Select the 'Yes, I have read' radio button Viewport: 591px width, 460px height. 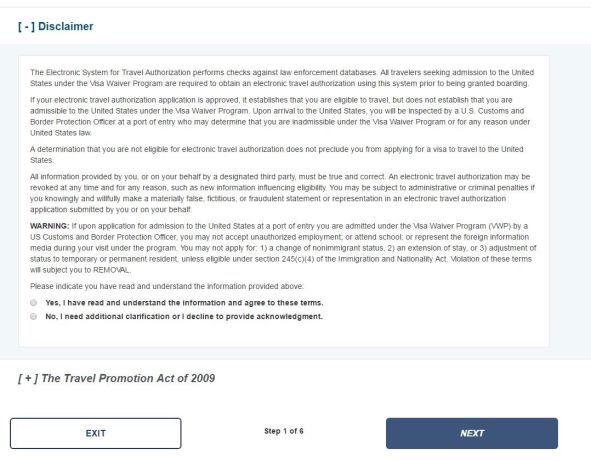(34, 303)
